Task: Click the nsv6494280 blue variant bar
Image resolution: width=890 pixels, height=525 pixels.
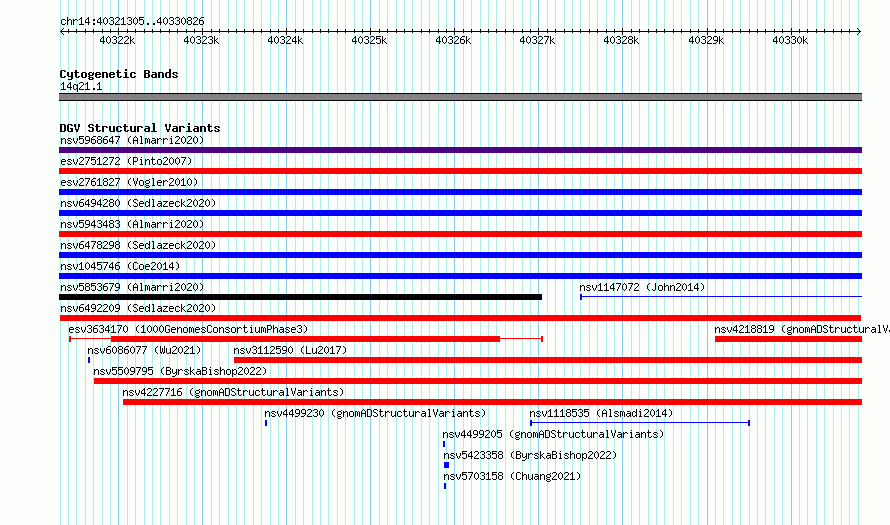Action: [x=460, y=213]
